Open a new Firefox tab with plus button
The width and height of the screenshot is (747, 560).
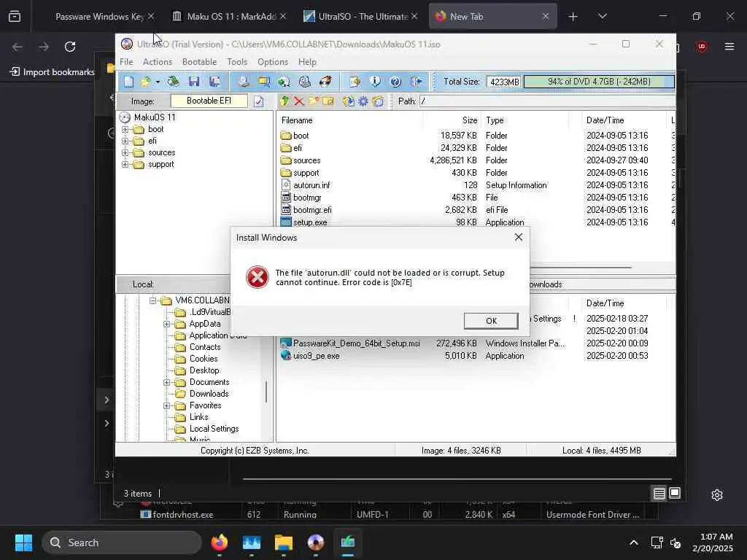[x=573, y=17]
